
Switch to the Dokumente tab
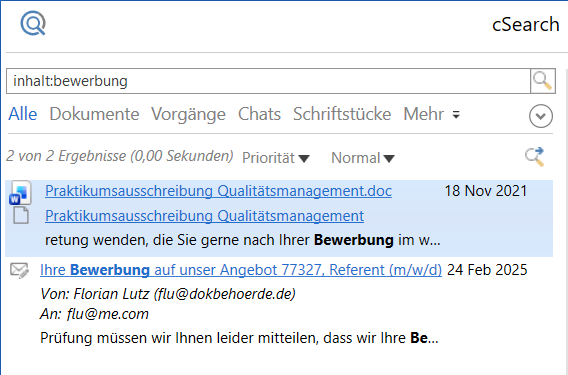(x=94, y=114)
